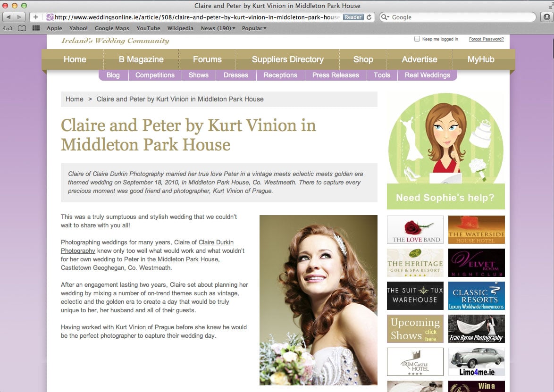Tick the Keep me logged in checkbox

tap(417, 39)
